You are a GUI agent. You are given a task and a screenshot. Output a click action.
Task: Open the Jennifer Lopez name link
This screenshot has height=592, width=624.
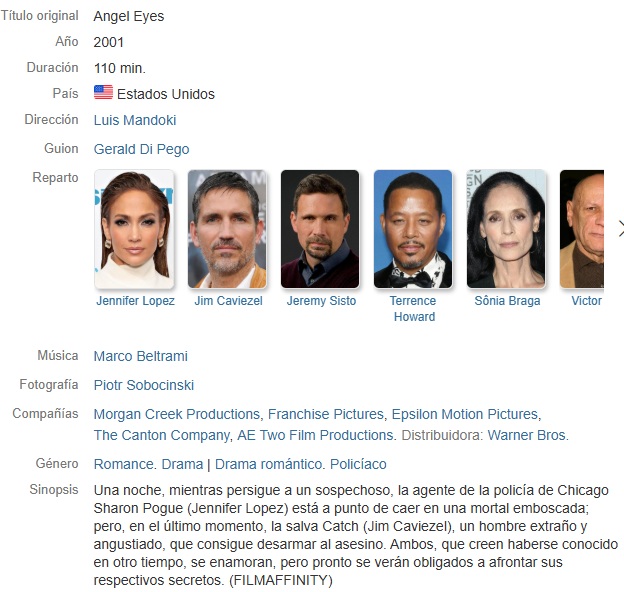135,301
